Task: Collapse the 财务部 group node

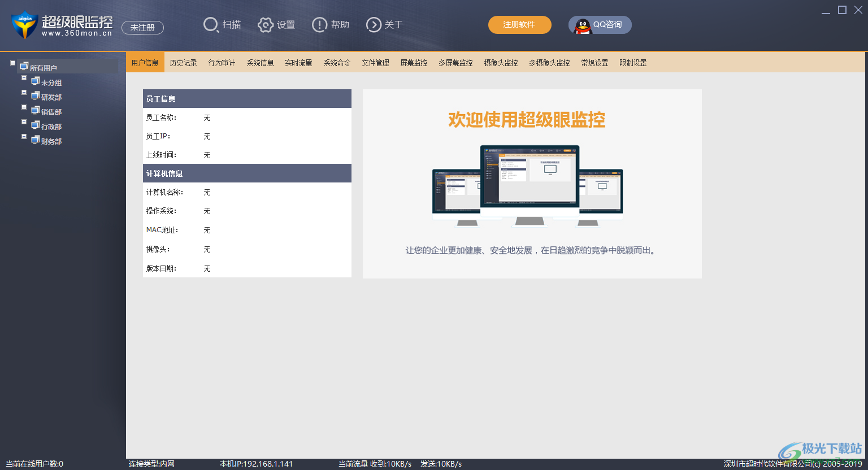Action: click(x=24, y=137)
